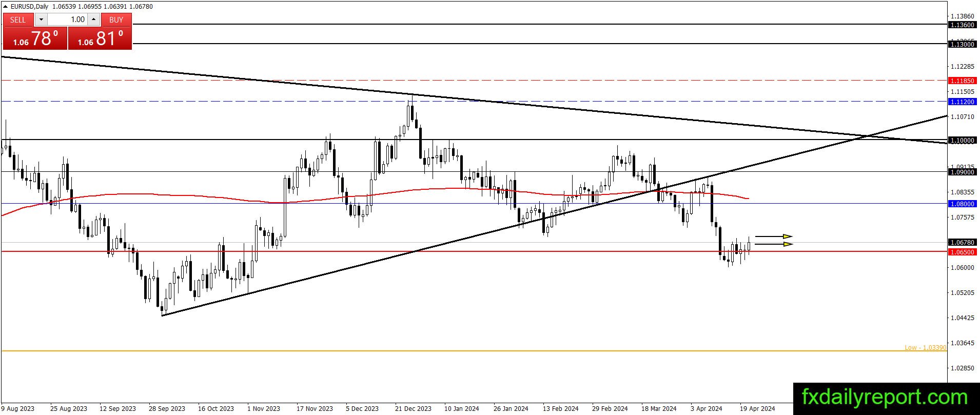The width and height of the screenshot is (980, 415).
Task: Click the 1.12285 value on price scale
Action: [x=962, y=67]
